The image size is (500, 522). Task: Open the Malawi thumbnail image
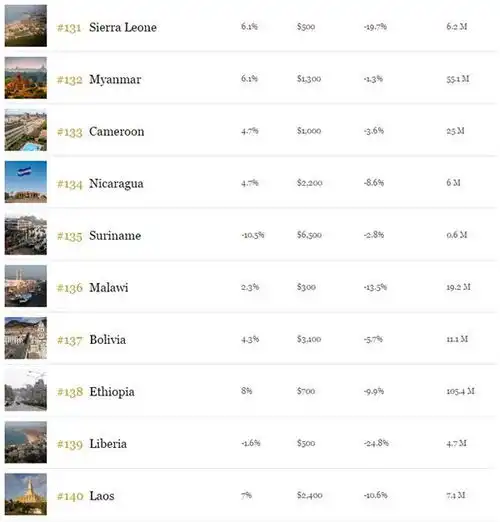tap(26, 286)
